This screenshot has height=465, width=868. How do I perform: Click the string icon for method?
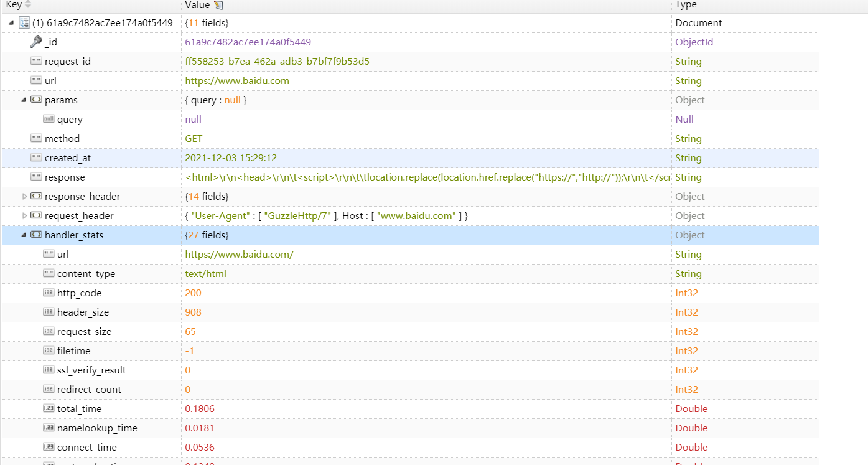pos(37,139)
